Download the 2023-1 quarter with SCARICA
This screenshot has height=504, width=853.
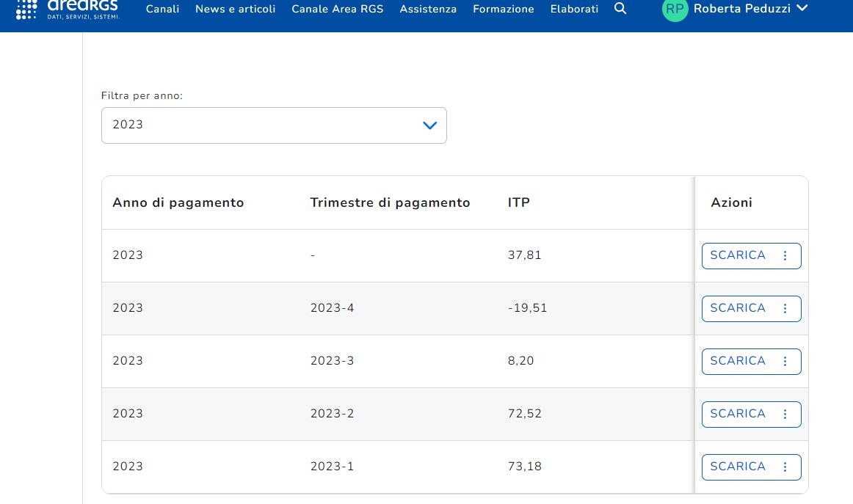pyautogui.click(x=737, y=467)
